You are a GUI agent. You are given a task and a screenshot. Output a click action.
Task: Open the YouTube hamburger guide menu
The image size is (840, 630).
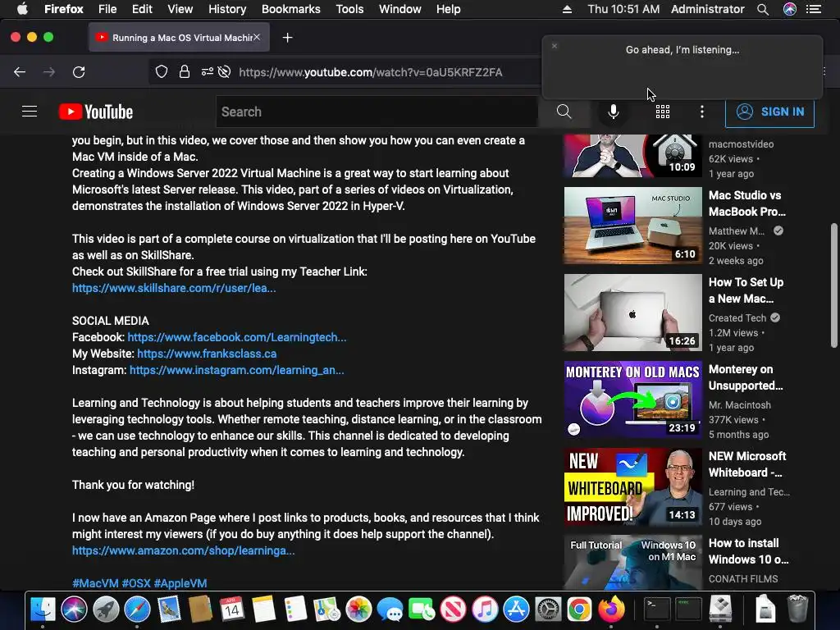[x=30, y=112]
